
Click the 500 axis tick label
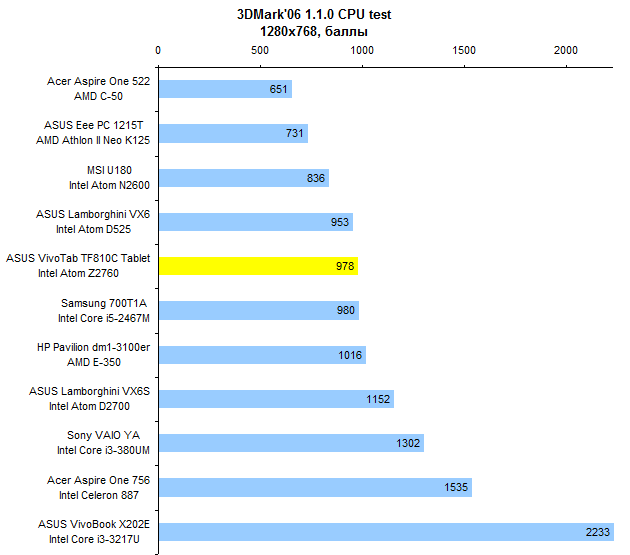pos(260,50)
